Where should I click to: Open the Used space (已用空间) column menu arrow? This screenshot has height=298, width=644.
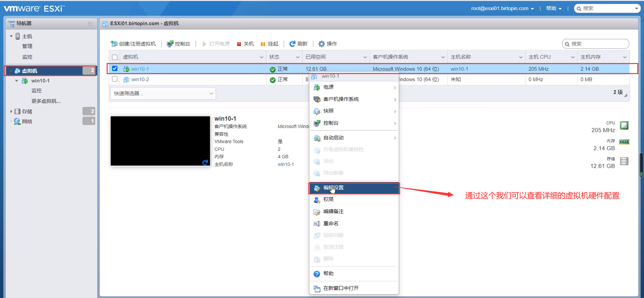[x=365, y=57]
